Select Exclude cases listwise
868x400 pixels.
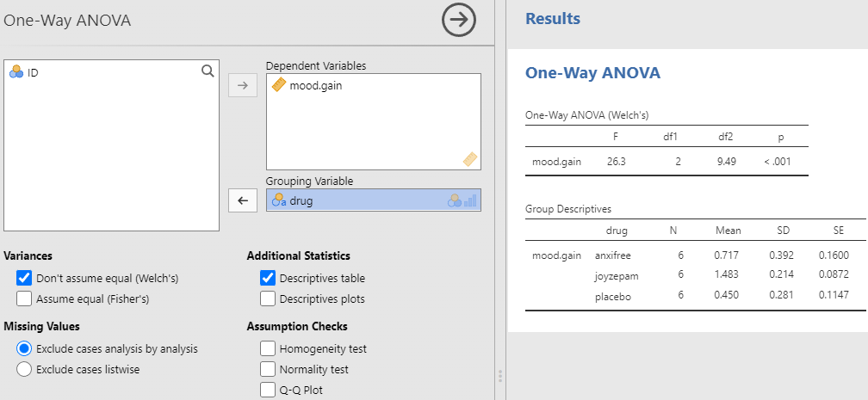[x=24, y=369]
